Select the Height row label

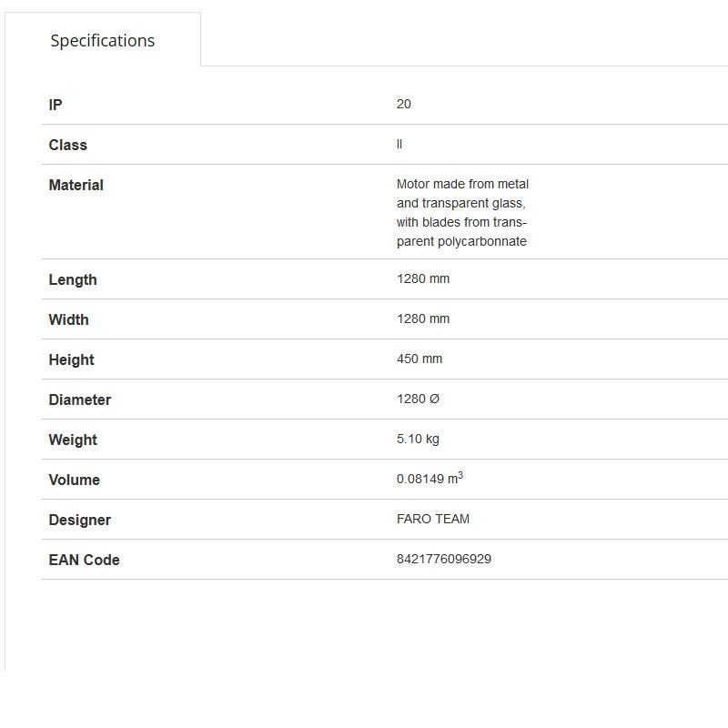[71, 359]
